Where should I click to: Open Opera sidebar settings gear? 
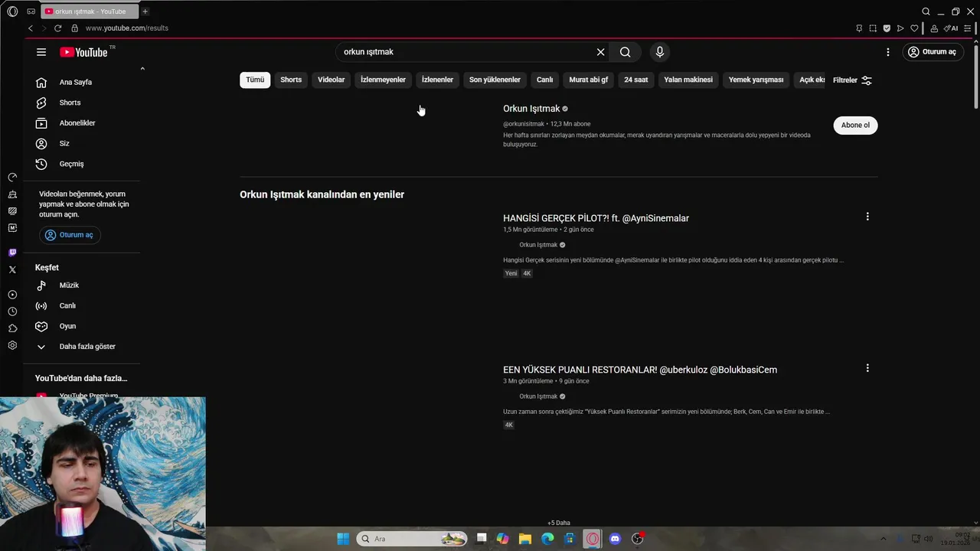pos(12,345)
